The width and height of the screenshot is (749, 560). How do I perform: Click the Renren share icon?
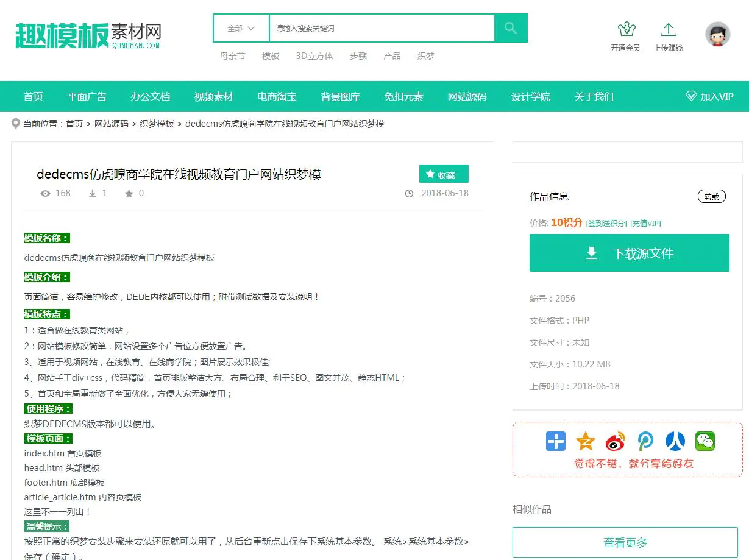(x=675, y=441)
